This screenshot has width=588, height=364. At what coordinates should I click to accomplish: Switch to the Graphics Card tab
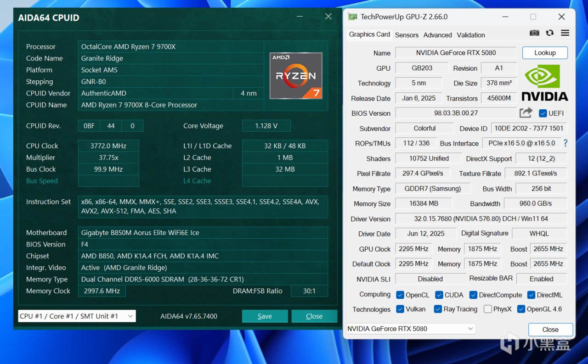point(369,34)
